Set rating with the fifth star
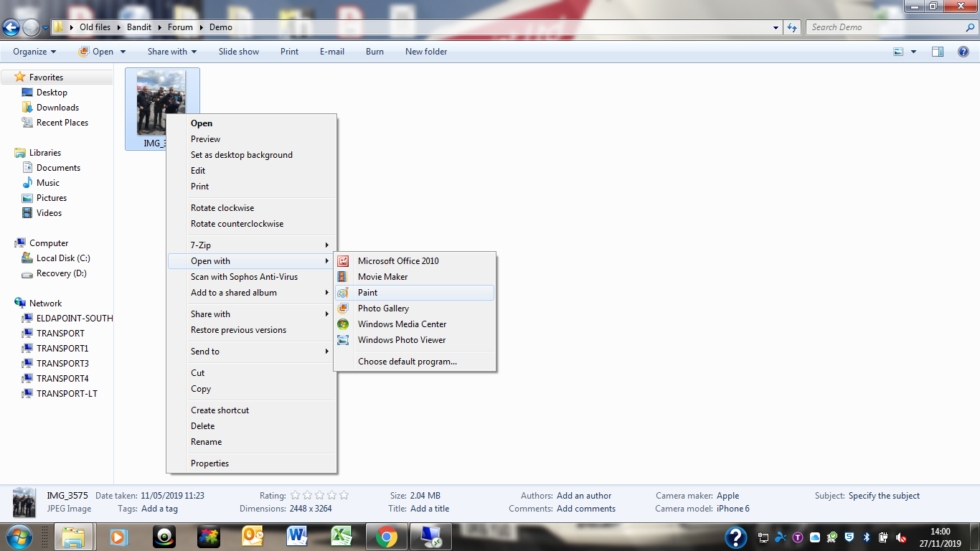Viewport: 980px width, 551px height. click(344, 496)
